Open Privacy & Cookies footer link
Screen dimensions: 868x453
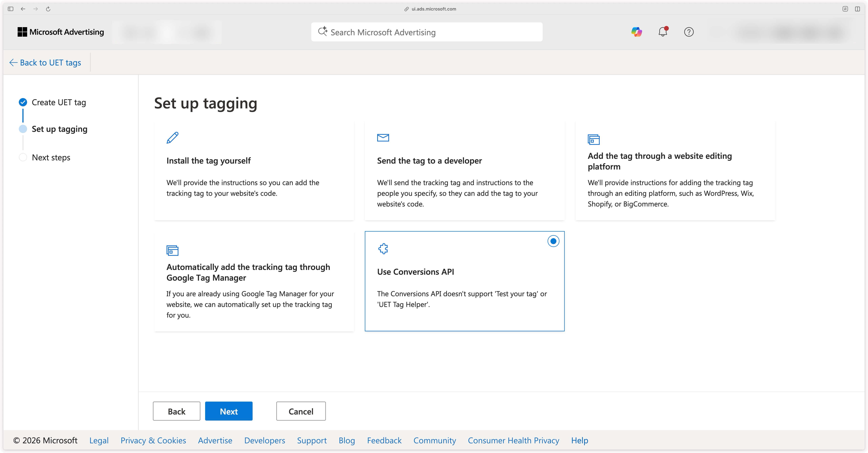pos(153,440)
